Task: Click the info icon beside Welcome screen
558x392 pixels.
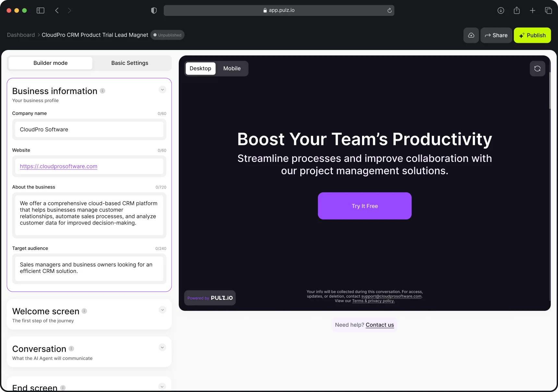Action: pos(84,311)
